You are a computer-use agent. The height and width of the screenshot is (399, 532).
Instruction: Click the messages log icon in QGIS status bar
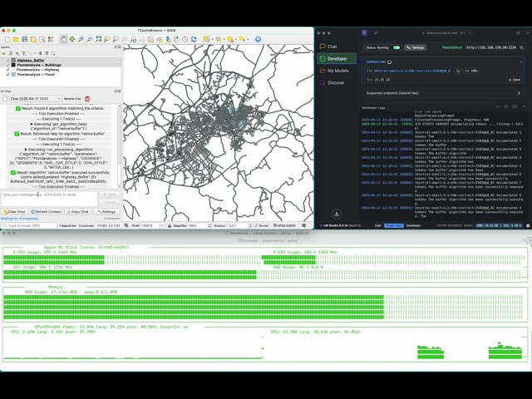(x=304, y=225)
